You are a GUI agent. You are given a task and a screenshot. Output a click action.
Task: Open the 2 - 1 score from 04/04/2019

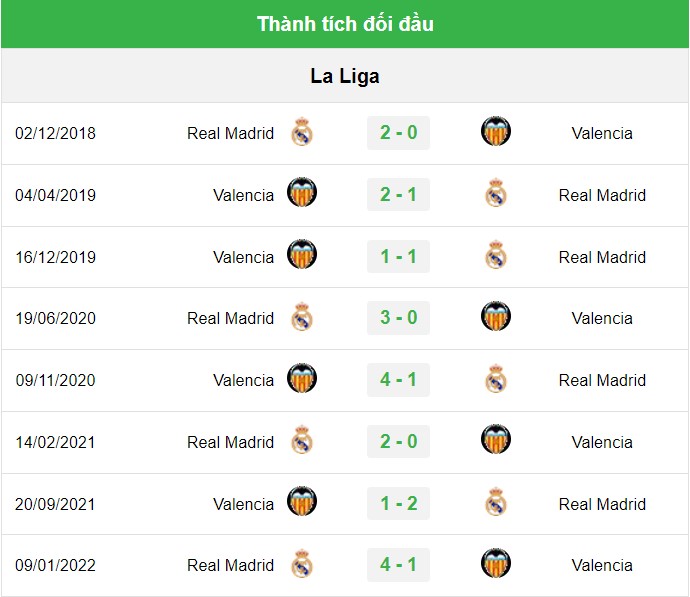[398, 194]
